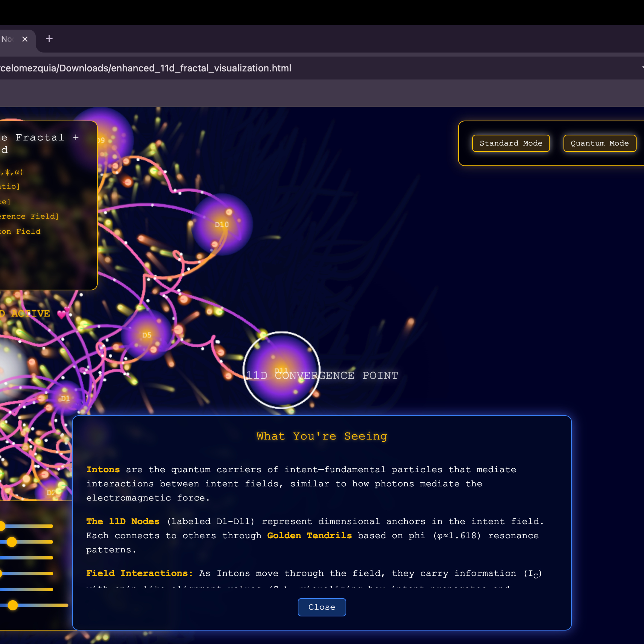Open a new browser tab
644x644 pixels.
pyautogui.click(x=49, y=39)
